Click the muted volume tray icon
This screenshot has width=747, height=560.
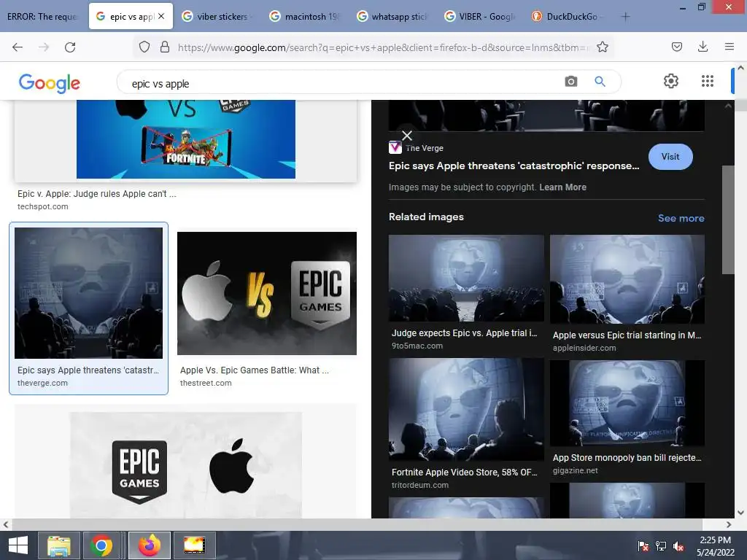click(678, 546)
